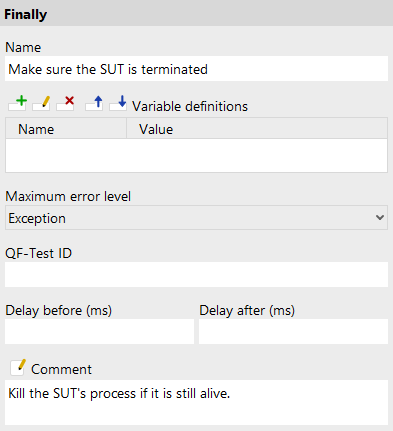Add a new variable definition row
This screenshot has height=431, width=393.
(x=18, y=103)
